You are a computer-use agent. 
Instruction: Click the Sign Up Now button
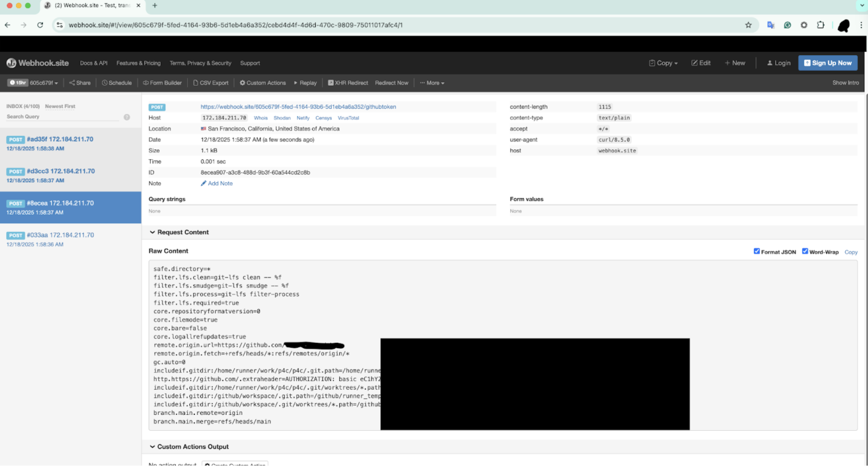pos(828,63)
